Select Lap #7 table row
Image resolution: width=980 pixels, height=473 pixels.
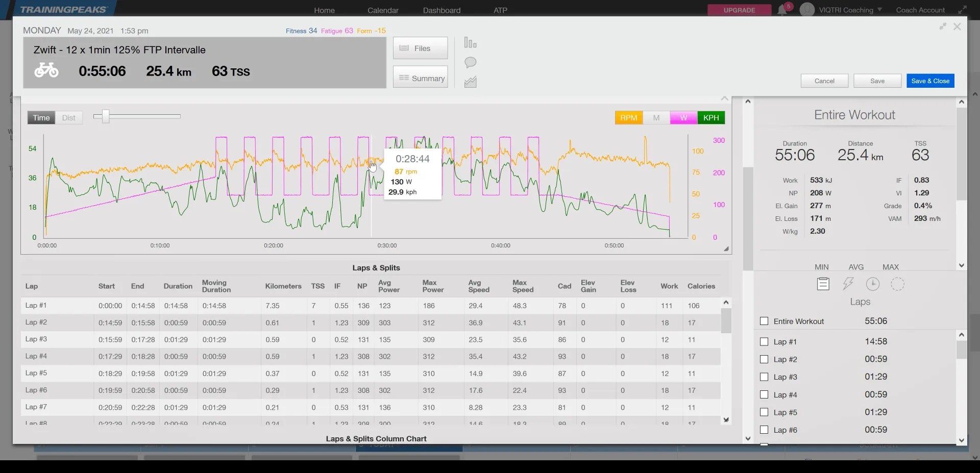tap(371, 407)
